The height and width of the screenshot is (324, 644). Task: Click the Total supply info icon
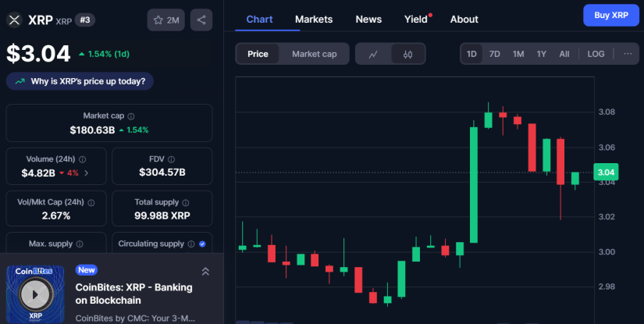tap(186, 202)
